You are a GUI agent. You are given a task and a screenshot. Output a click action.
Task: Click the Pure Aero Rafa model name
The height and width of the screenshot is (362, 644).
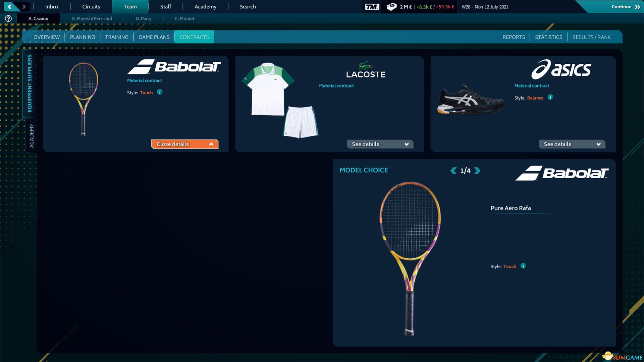pyautogui.click(x=511, y=208)
